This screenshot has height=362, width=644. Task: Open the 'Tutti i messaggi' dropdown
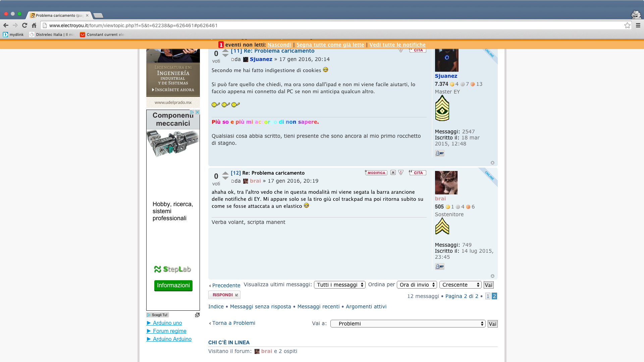339,285
